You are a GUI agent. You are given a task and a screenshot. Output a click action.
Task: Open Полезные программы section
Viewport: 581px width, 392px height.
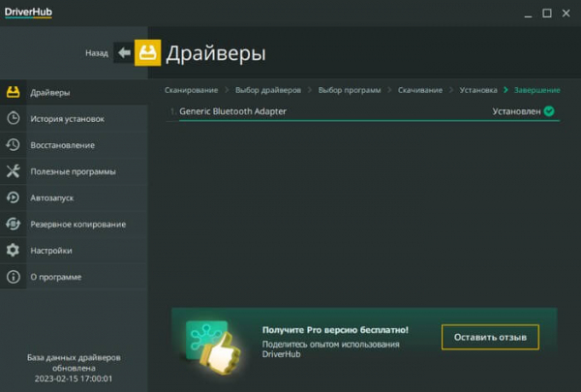tap(75, 171)
